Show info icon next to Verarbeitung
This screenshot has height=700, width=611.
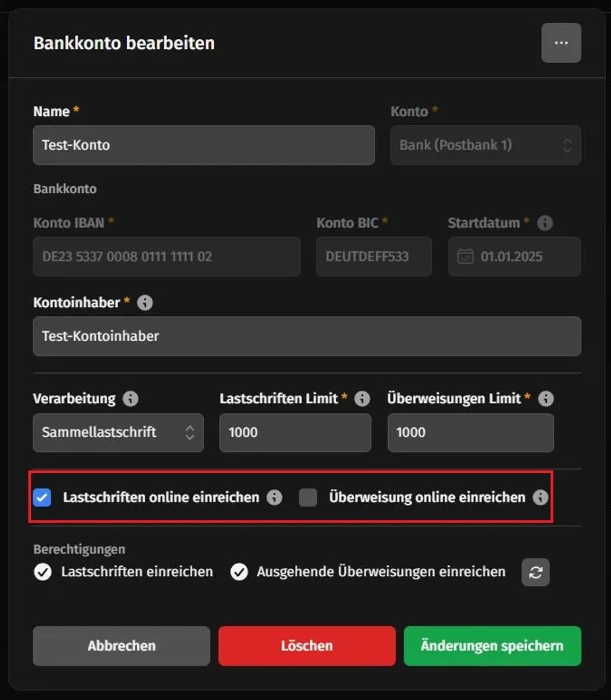[130, 399]
